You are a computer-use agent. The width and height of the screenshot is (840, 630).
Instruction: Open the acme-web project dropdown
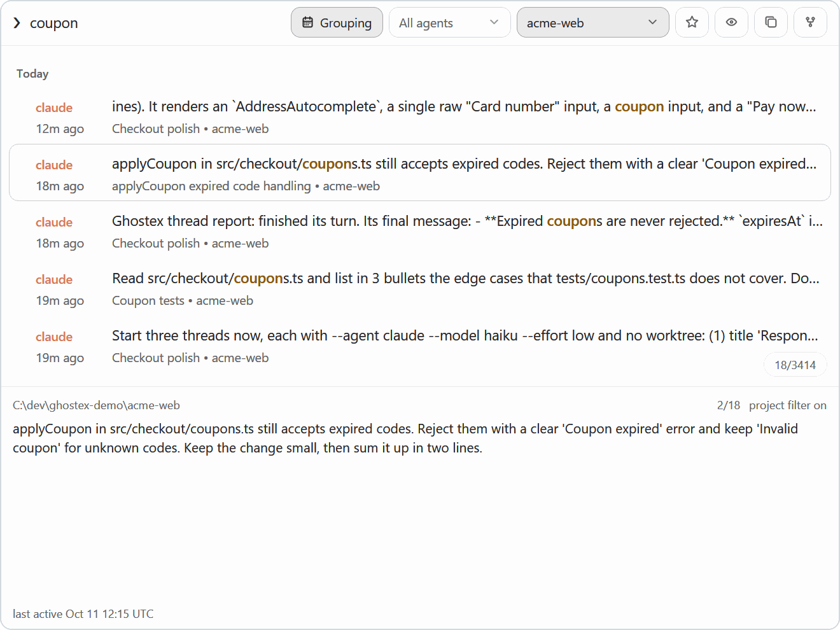coord(592,22)
